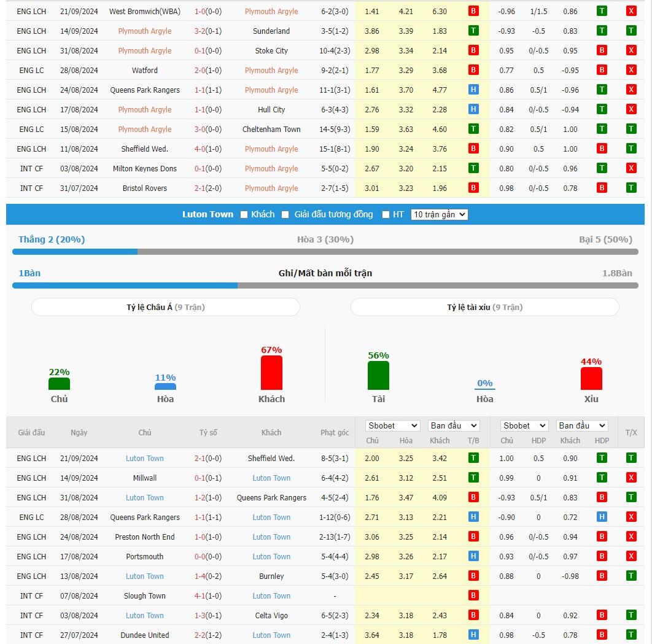Click blue H result icon in Portsmouth row
652x644 pixels.
pos(473,556)
